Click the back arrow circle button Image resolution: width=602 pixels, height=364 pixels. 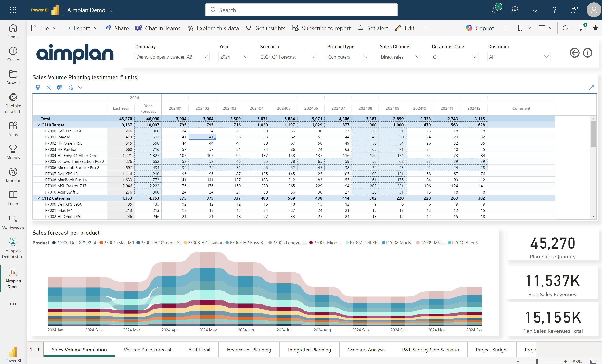tap(574, 53)
